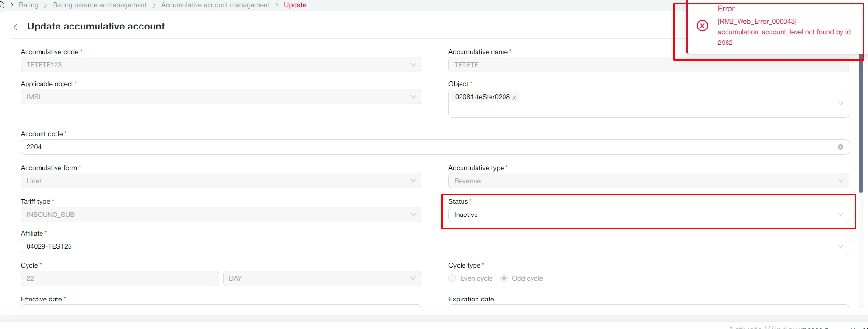
Task: Select the Odd cycle radio button
Action: (x=504, y=278)
